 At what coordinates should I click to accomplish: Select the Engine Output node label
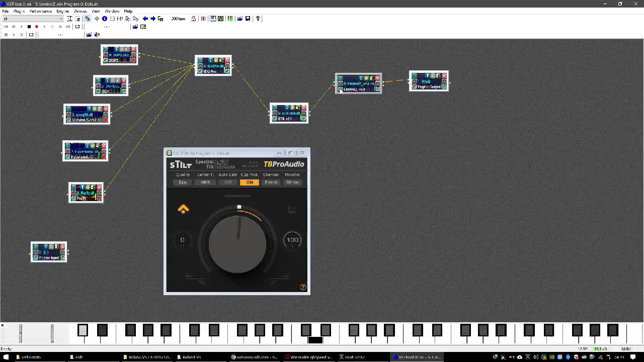(429, 87)
